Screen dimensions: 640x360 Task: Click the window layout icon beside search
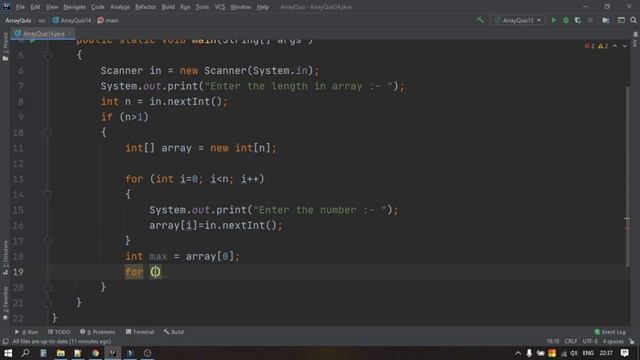(x=621, y=20)
